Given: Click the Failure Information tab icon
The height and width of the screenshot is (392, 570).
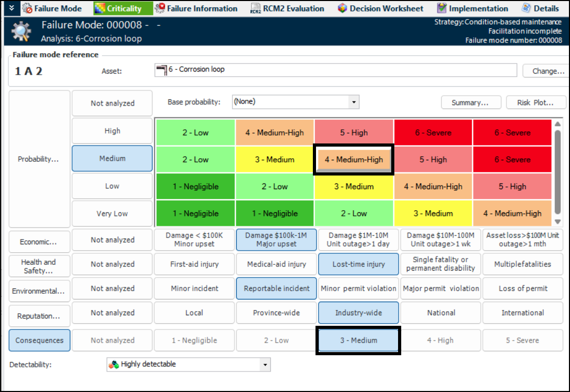Looking at the screenshot, I should tap(159, 8).
